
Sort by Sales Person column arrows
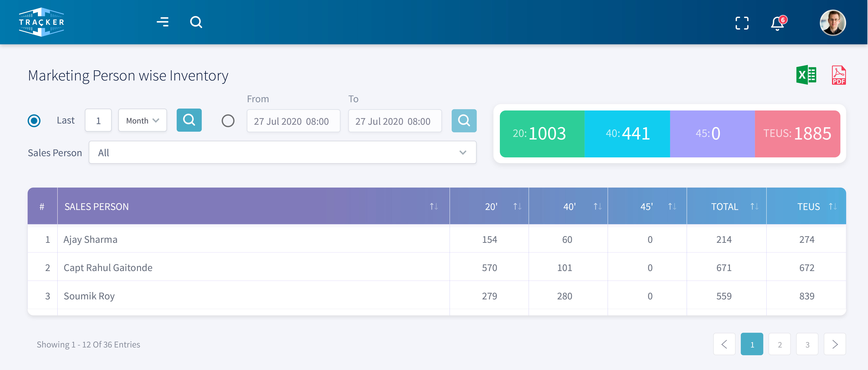coord(434,206)
